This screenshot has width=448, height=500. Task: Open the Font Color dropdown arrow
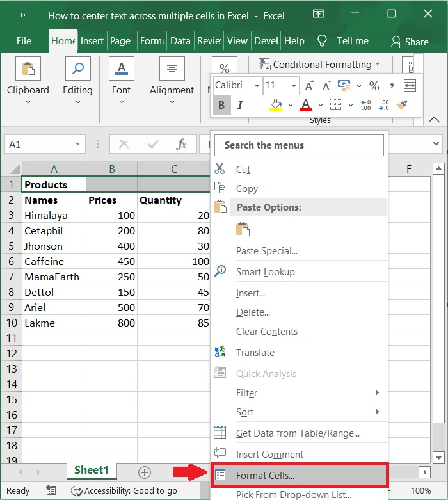pos(321,105)
